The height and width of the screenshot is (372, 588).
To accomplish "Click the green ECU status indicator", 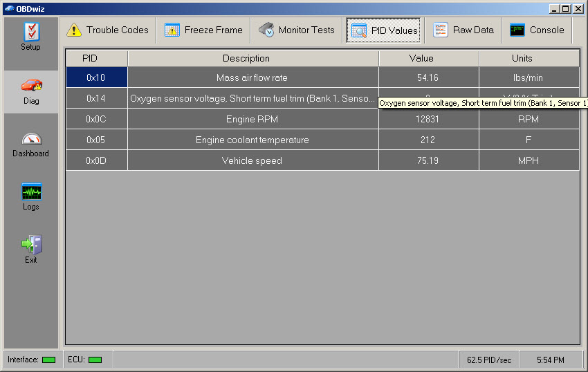I will pos(95,360).
